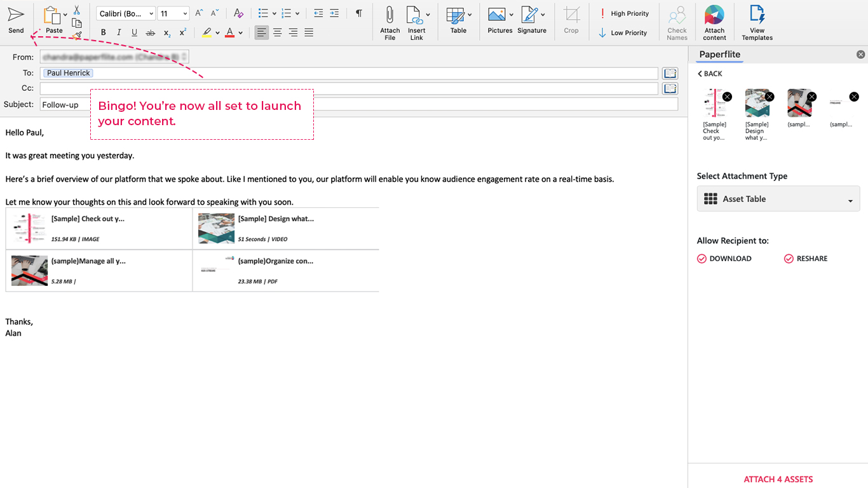The image size is (868, 488).
Task: Apply superscript formatting
Action: click(182, 32)
